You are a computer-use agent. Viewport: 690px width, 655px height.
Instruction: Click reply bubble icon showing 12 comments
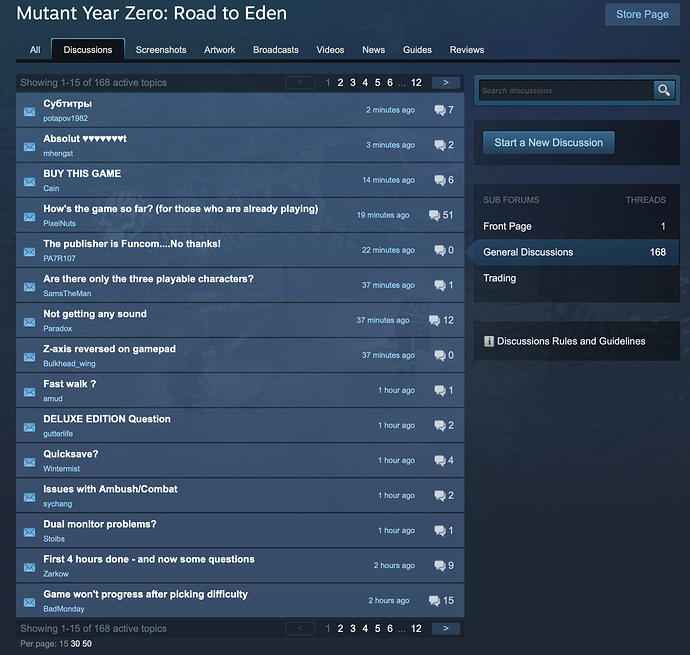(x=434, y=320)
